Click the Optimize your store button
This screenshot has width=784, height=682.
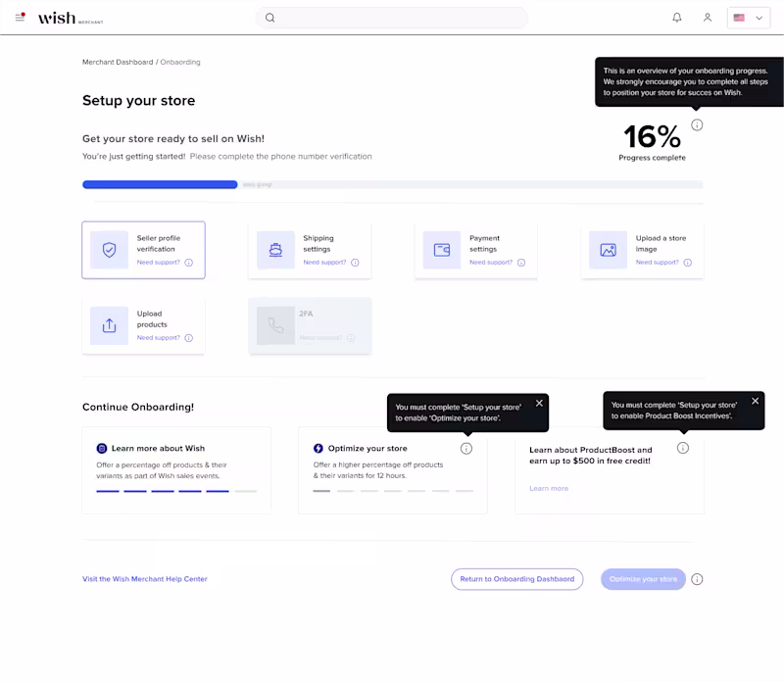(x=643, y=579)
